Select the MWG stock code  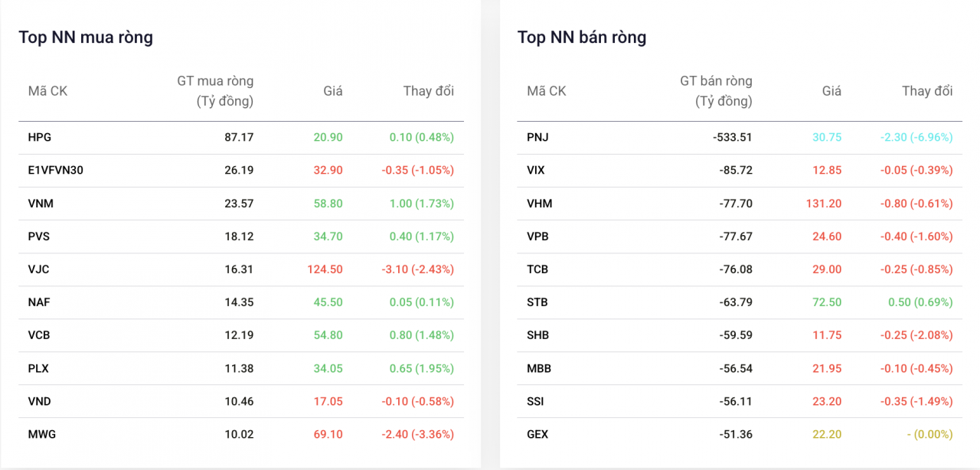[42, 434]
